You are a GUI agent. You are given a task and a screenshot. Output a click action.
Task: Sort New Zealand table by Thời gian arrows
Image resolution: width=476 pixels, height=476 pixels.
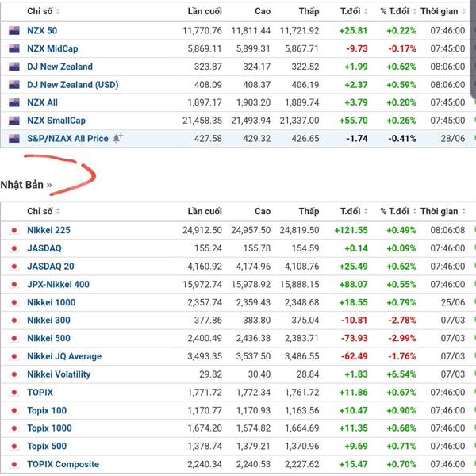click(x=463, y=12)
